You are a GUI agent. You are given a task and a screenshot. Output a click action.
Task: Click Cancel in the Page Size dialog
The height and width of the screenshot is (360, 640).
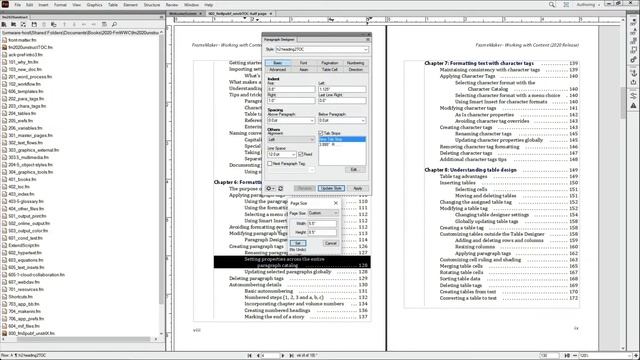[x=331, y=243]
